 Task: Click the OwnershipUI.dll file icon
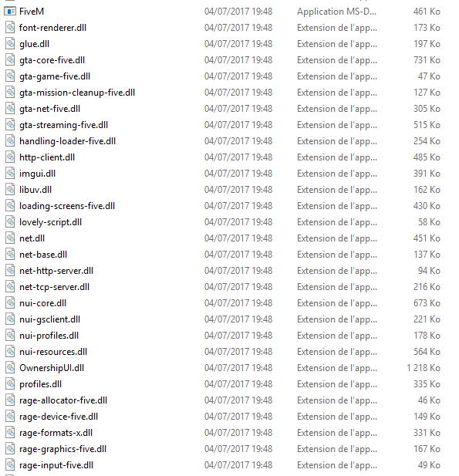[10, 368]
